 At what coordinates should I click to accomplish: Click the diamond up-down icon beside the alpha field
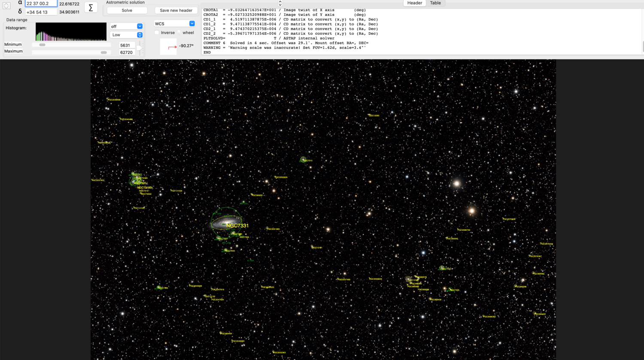tap(6, 6)
